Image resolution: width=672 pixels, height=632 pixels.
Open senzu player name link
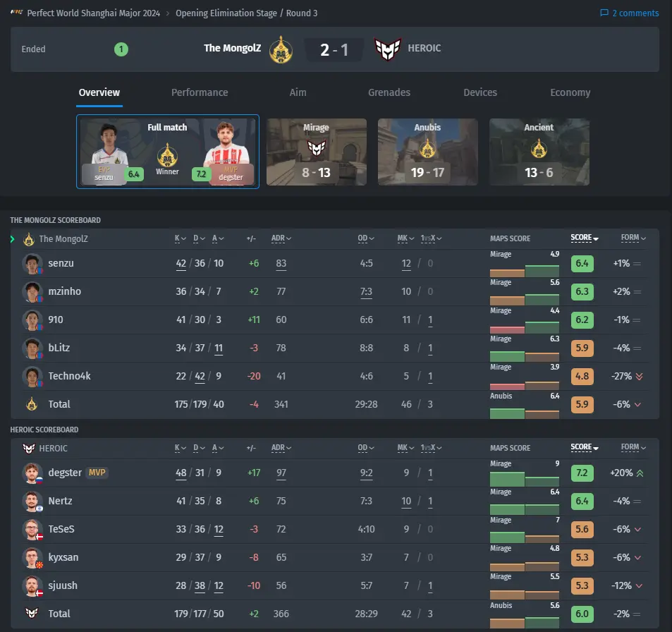coord(61,263)
